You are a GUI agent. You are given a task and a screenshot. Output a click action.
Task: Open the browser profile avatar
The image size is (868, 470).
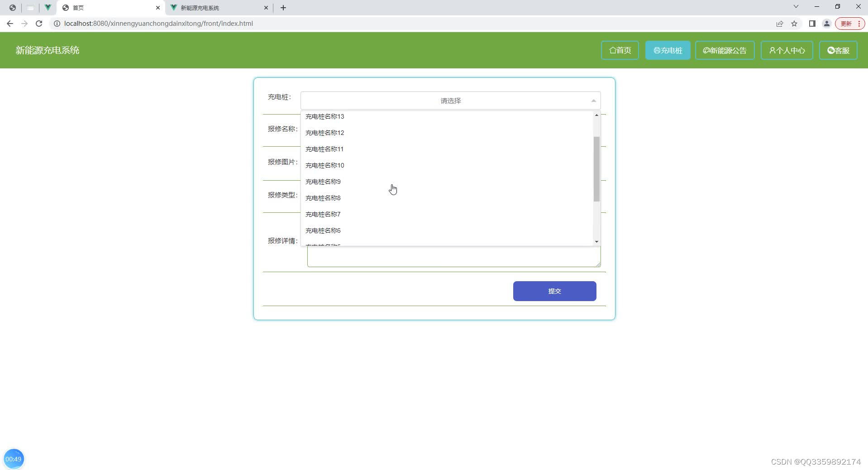[x=827, y=24]
